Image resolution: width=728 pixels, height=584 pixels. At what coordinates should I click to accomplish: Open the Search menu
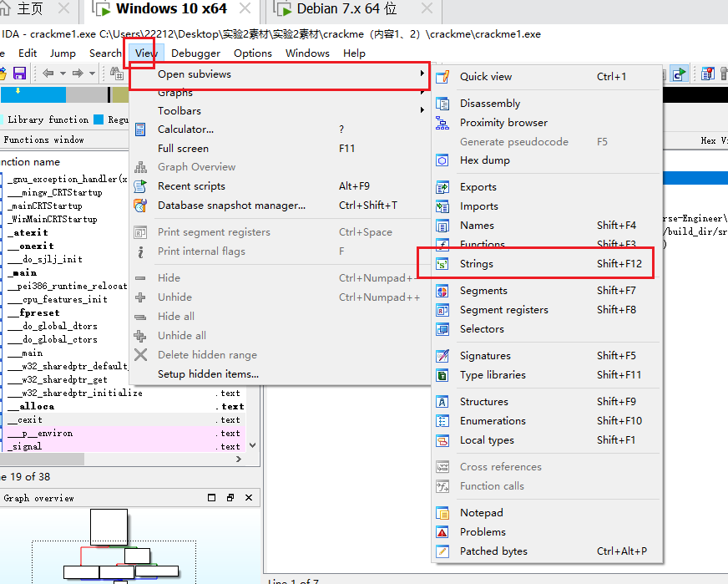(105, 53)
